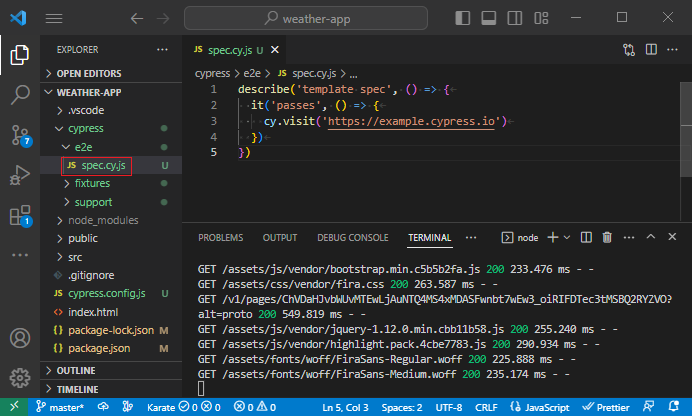Go back with navigation arrow
This screenshot has width=692, height=416.
coord(137,19)
